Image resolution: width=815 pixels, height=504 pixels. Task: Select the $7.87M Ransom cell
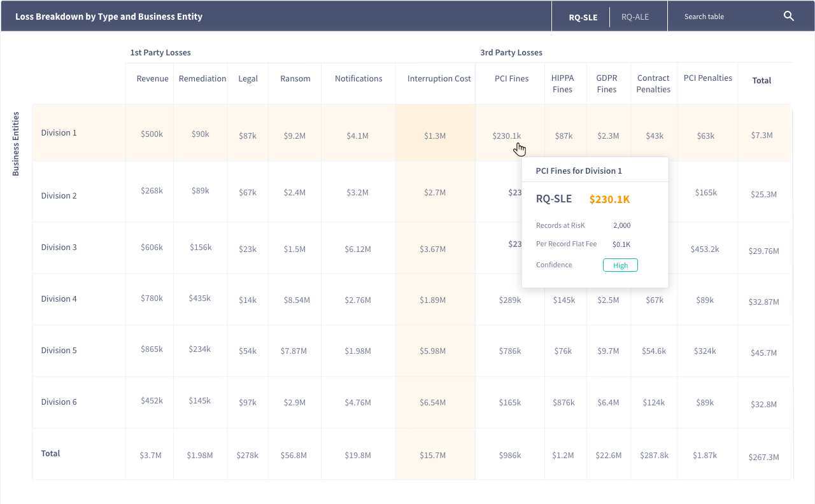(x=294, y=351)
